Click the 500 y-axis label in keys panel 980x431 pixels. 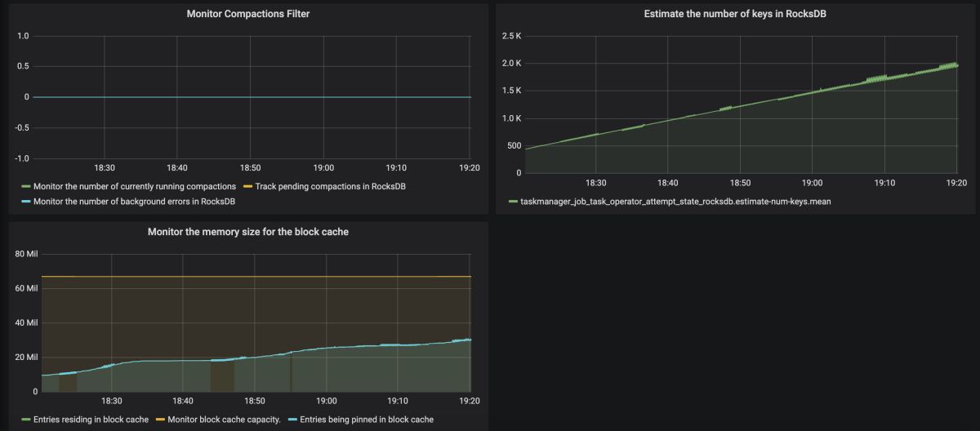(x=514, y=145)
